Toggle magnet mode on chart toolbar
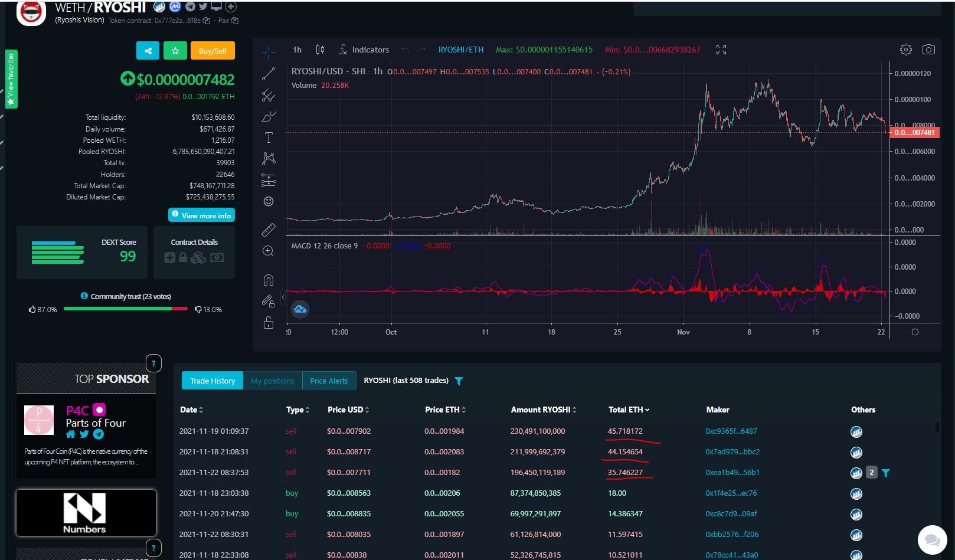Image resolution: width=955 pixels, height=560 pixels. coord(269,280)
